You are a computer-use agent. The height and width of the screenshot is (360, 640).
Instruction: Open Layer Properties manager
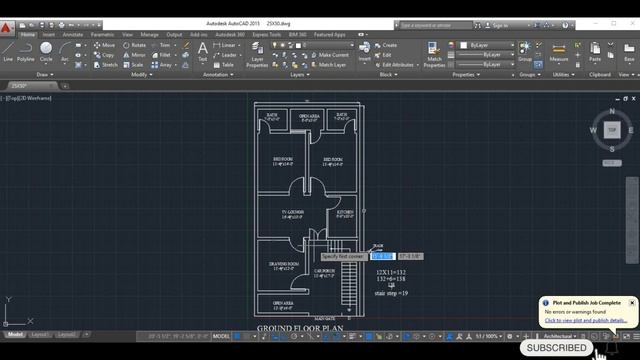(257, 55)
